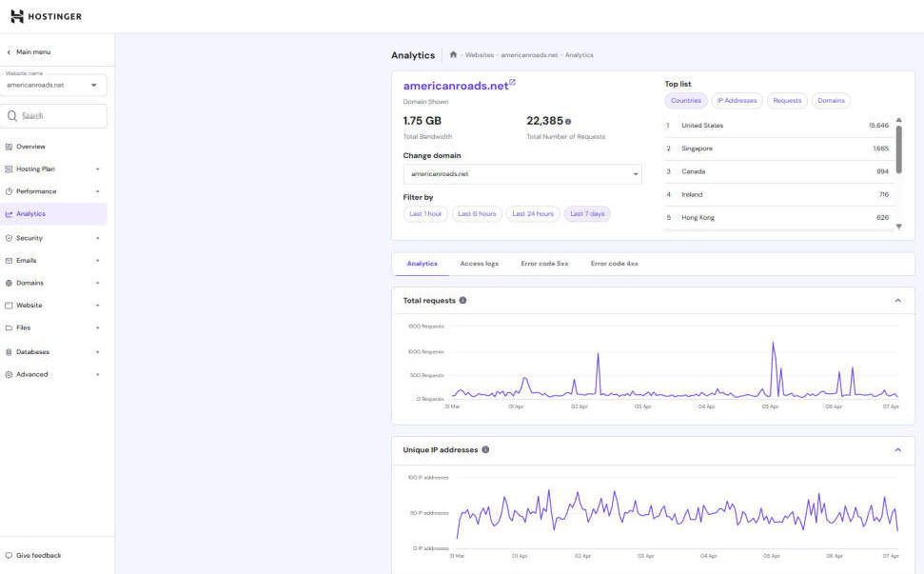The width and height of the screenshot is (924, 574).
Task: Select Requests top list filter
Action: 787,101
